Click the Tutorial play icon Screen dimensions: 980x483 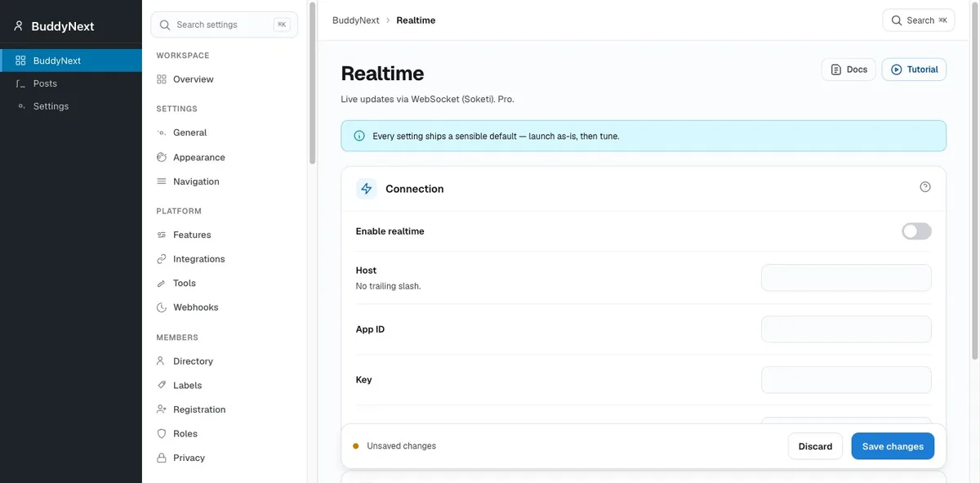coord(897,69)
